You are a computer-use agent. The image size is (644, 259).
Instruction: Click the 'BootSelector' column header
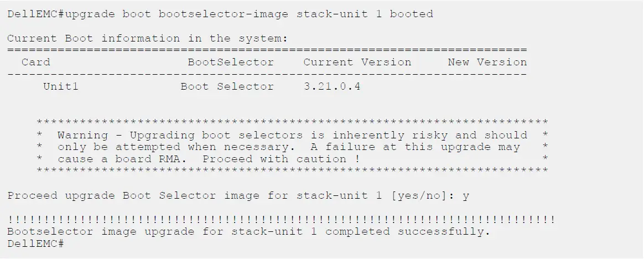coord(230,62)
